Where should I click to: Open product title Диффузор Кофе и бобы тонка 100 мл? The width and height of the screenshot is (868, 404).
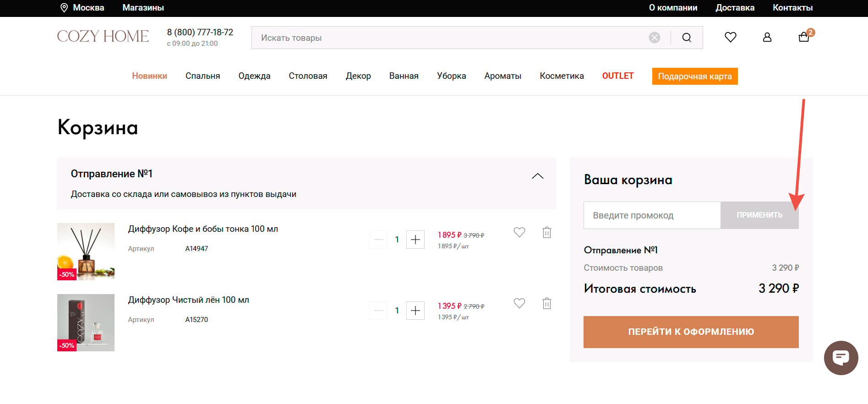pos(203,229)
